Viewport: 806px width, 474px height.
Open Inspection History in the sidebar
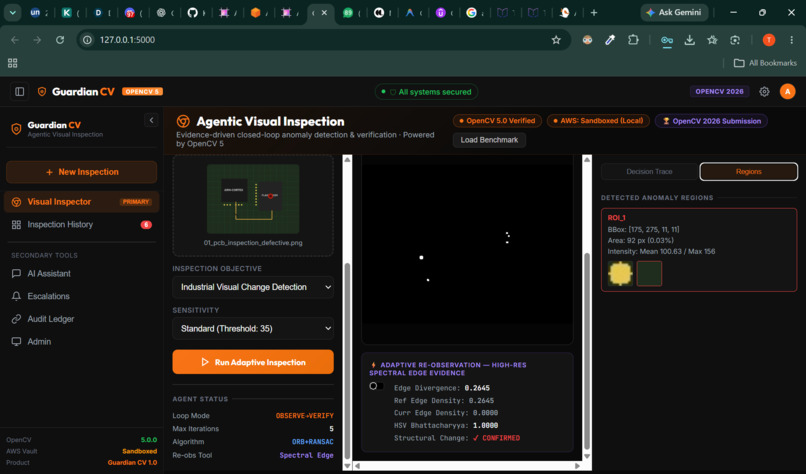point(81,224)
